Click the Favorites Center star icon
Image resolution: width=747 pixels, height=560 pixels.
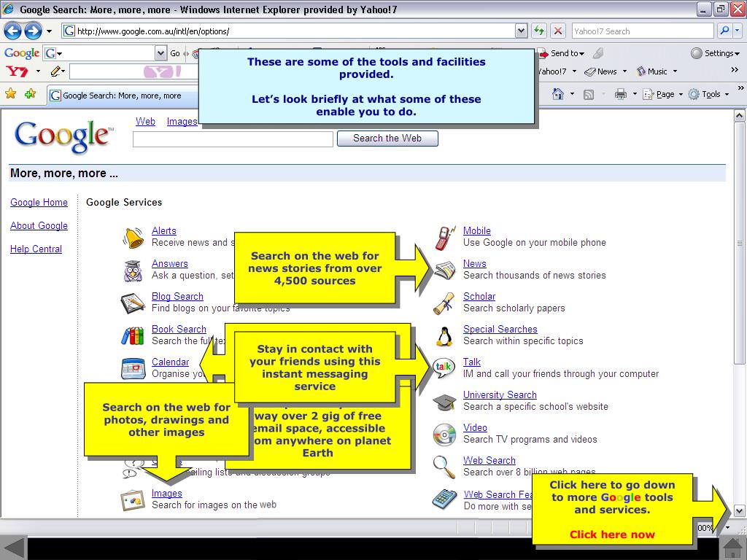pos(10,94)
